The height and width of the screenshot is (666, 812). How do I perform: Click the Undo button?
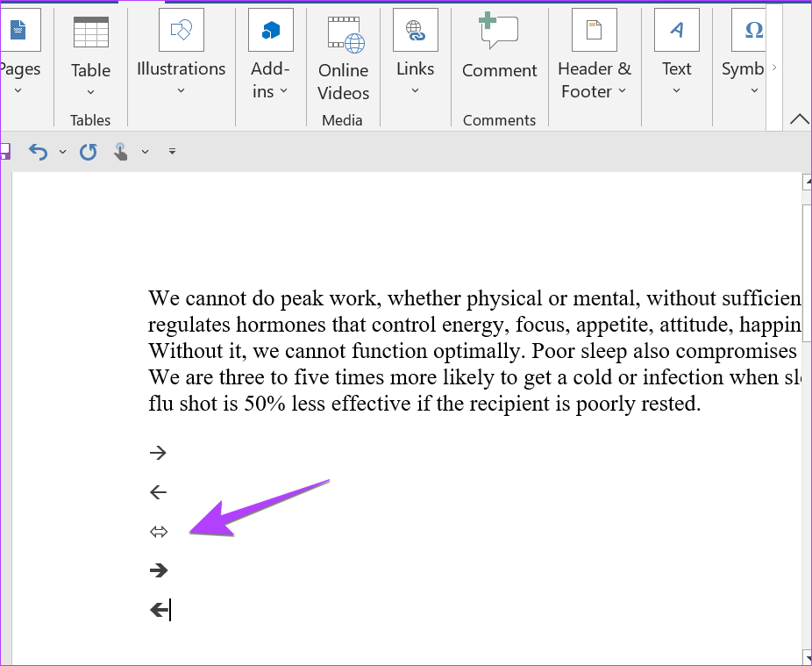point(38,152)
